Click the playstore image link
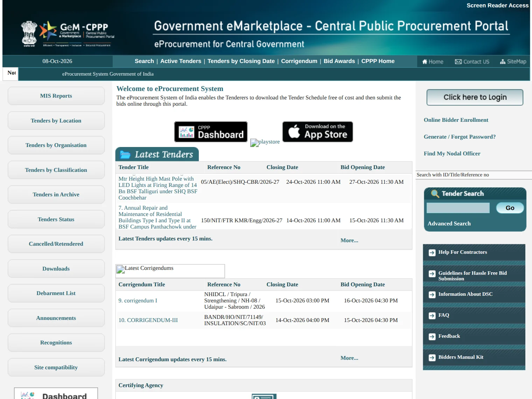The width and height of the screenshot is (532, 399). point(265,142)
